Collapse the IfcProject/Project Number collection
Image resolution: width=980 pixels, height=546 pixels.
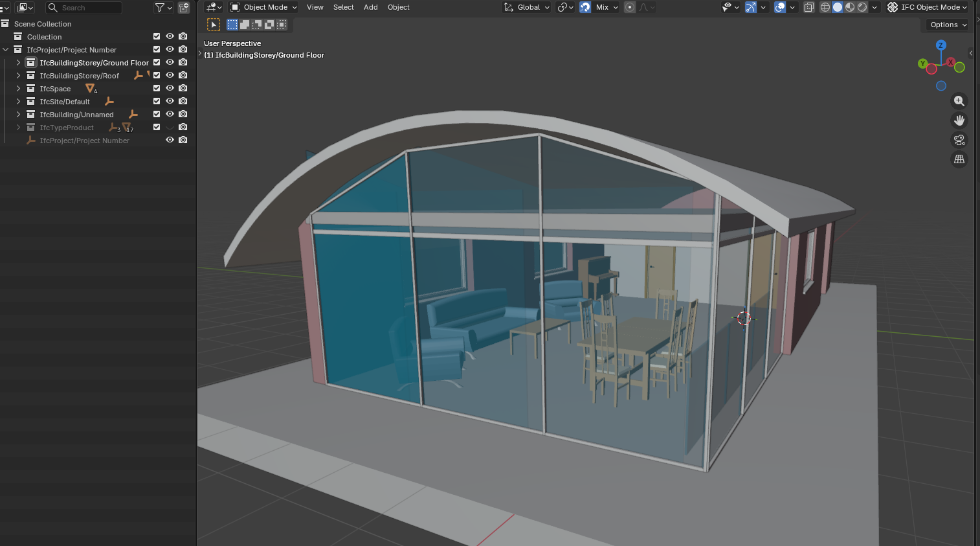click(x=5, y=49)
